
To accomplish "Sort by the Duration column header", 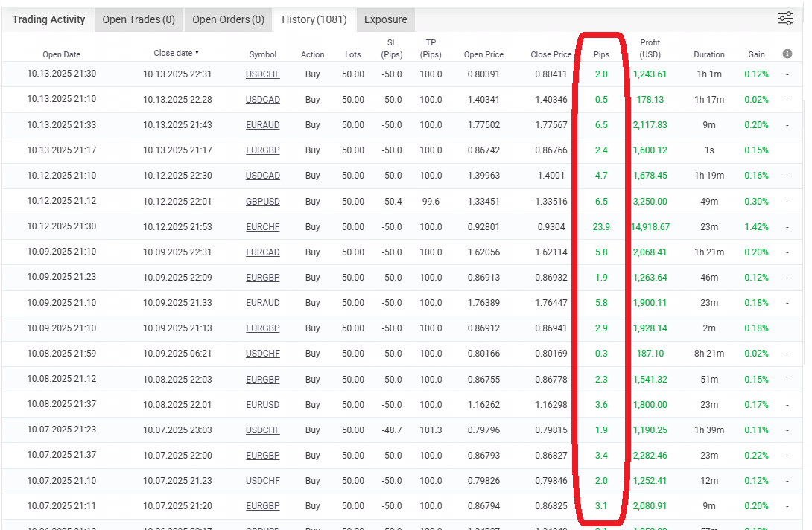I will coord(708,54).
